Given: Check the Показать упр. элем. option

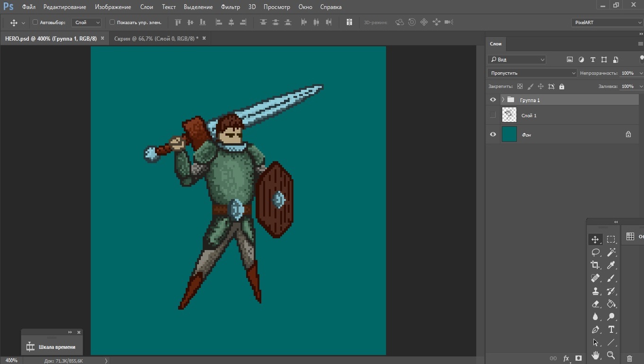Looking at the screenshot, I should pyautogui.click(x=112, y=22).
